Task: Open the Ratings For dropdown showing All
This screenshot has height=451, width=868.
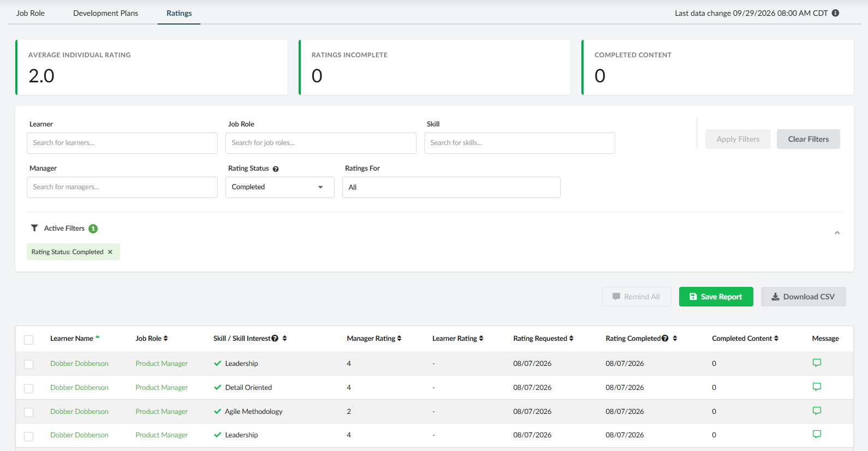Action: pos(451,187)
